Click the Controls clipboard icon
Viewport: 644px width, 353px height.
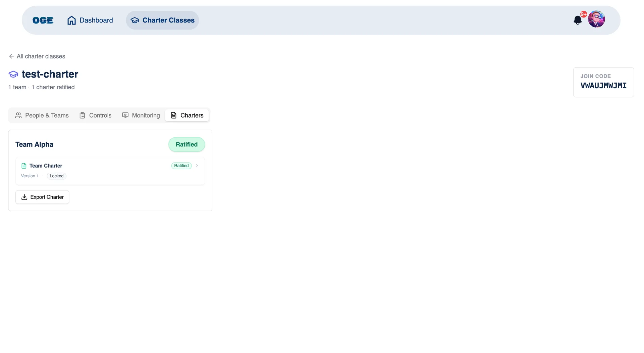click(82, 115)
